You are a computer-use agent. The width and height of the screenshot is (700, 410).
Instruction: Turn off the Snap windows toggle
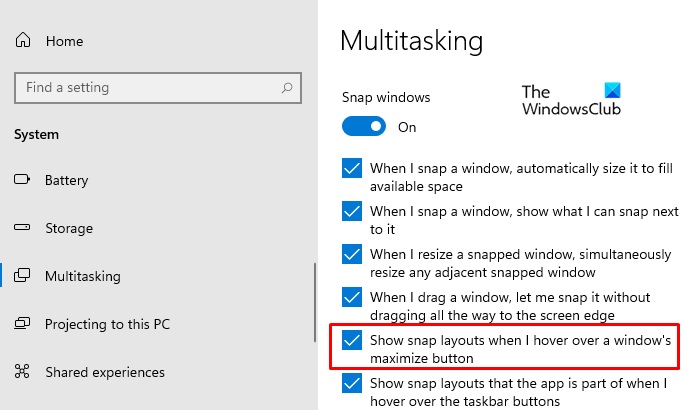coord(364,126)
